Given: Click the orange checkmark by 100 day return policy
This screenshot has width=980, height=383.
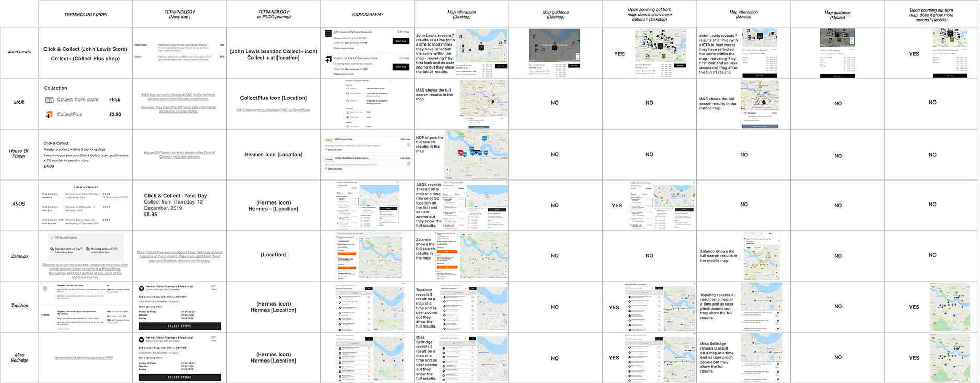Looking at the screenshot, I should click(x=52, y=238).
